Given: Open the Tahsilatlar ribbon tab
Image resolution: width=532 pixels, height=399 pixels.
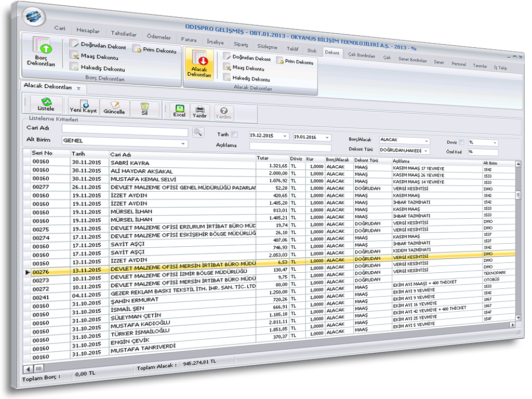Looking at the screenshot, I should (x=124, y=34).
